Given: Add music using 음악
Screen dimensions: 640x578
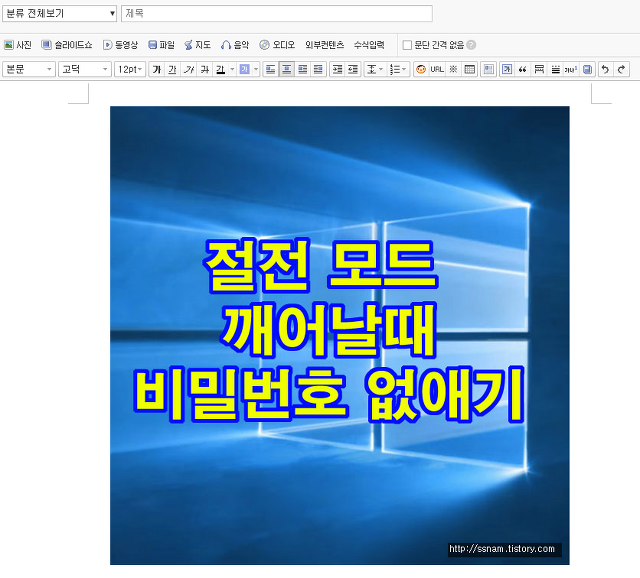Looking at the screenshot, I should 235,45.
